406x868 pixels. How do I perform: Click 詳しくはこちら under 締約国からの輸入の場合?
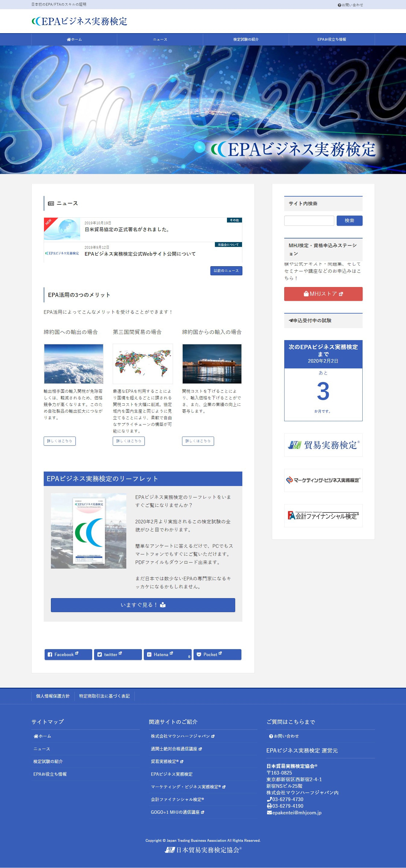198,441
